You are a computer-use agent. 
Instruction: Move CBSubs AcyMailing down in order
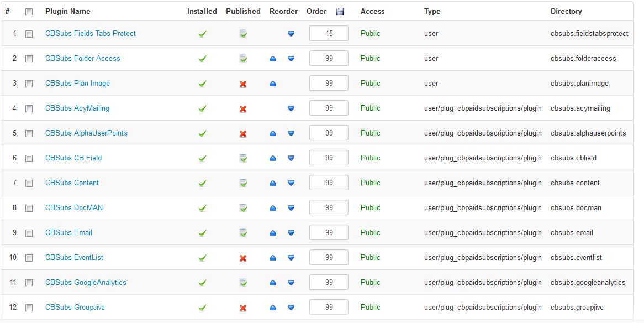pos(291,108)
